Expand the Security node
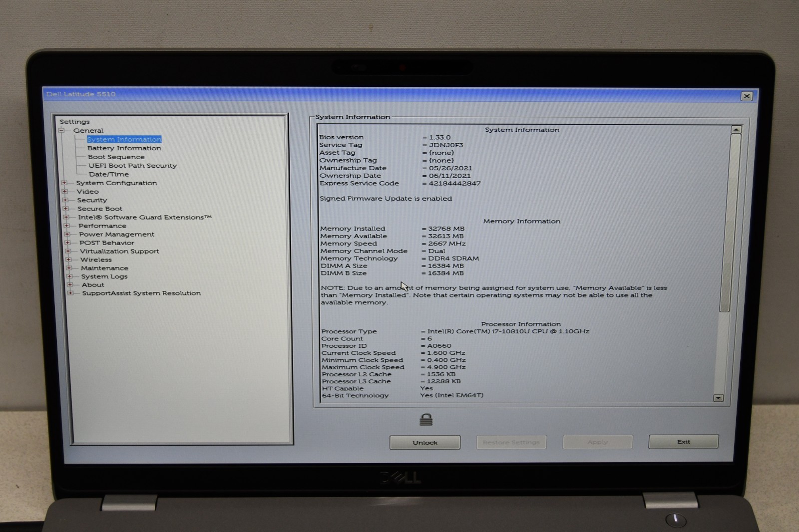The image size is (799, 532). (x=65, y=200)
